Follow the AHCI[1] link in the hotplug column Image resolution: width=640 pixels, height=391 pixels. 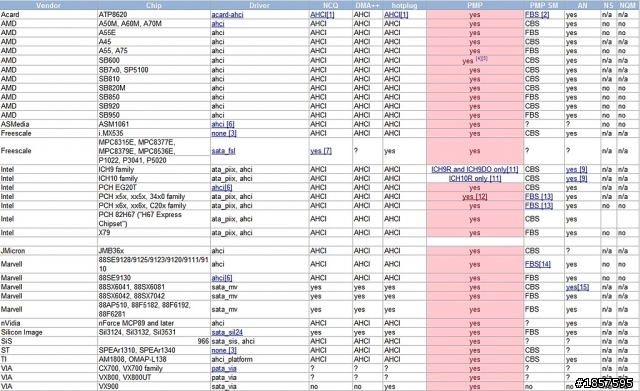(396, 15)
